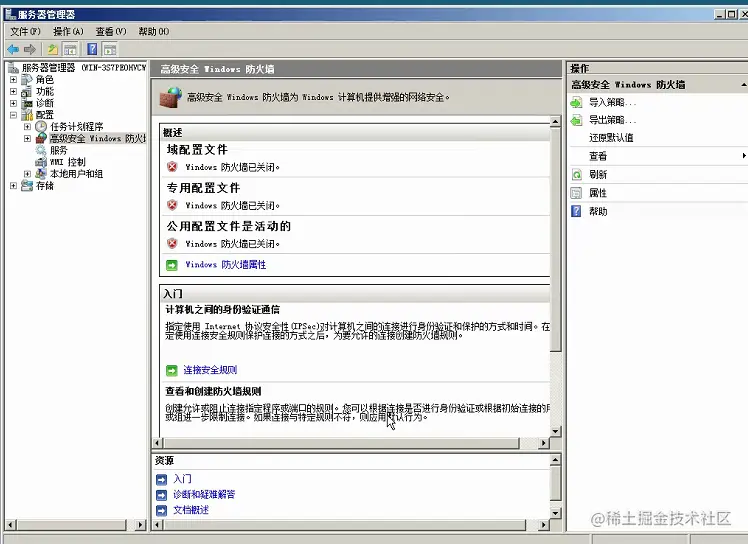Viewport: 748px width, 544px height.
Task: Select the 服务器管理器 root tree node
Action: coord(77,68)
